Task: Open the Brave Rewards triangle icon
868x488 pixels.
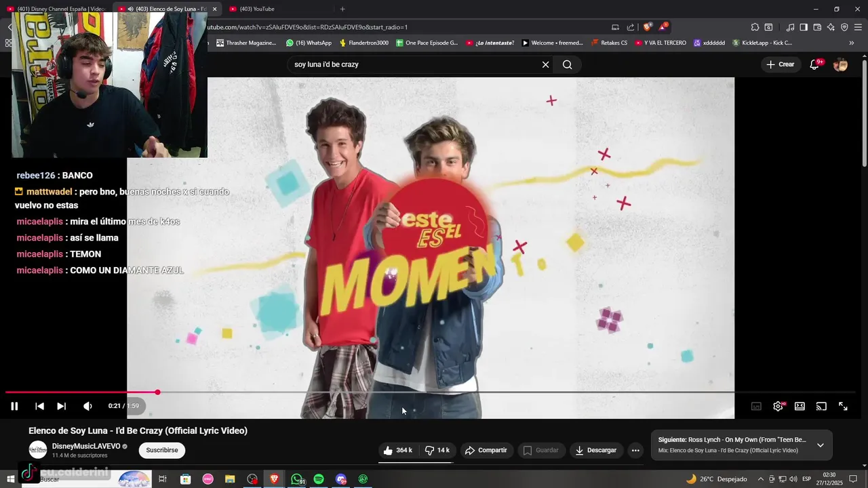Action: (663, 27)
